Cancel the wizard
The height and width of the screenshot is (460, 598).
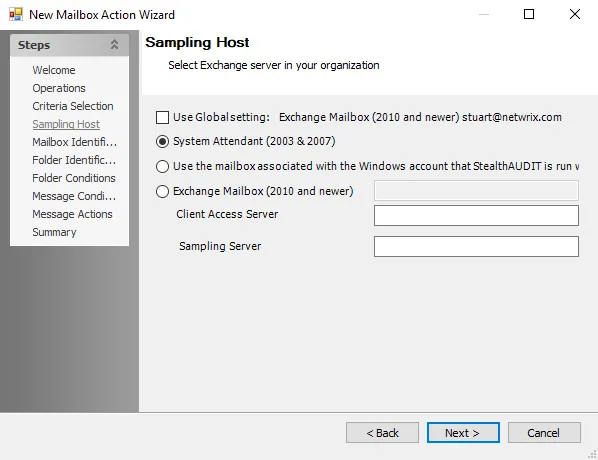[544, 433]
